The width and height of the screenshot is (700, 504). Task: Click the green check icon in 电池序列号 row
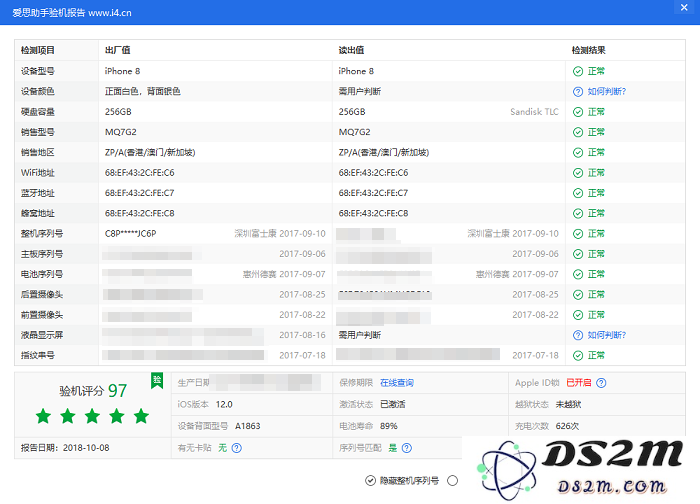pyautogui.click(x=578, y=274)
